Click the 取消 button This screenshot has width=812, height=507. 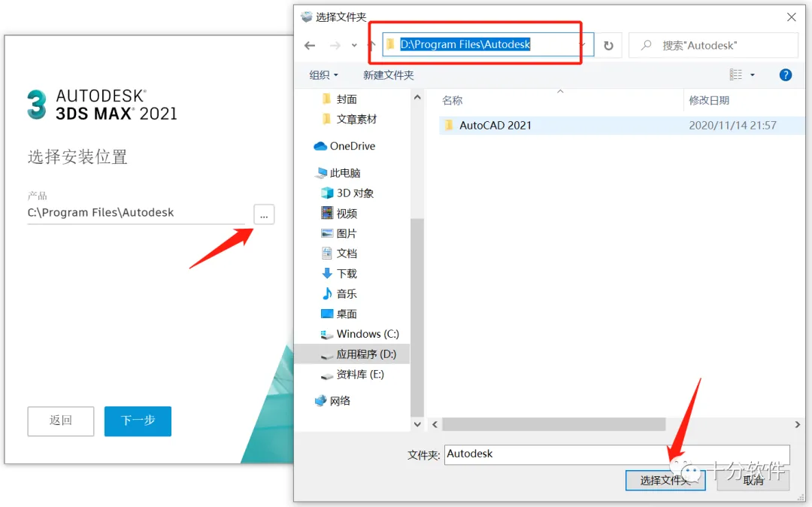click(x=753, y=480)
